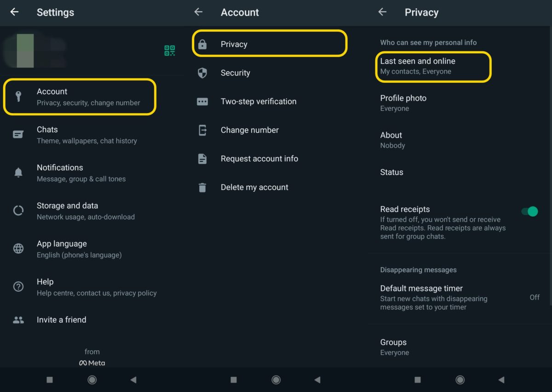
Task: Open the Profile photo privacy option
Action: (403, 103)
